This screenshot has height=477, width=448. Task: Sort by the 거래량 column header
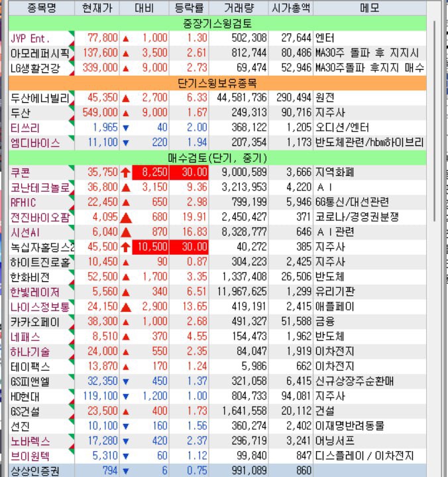click(x=239, y=7)
